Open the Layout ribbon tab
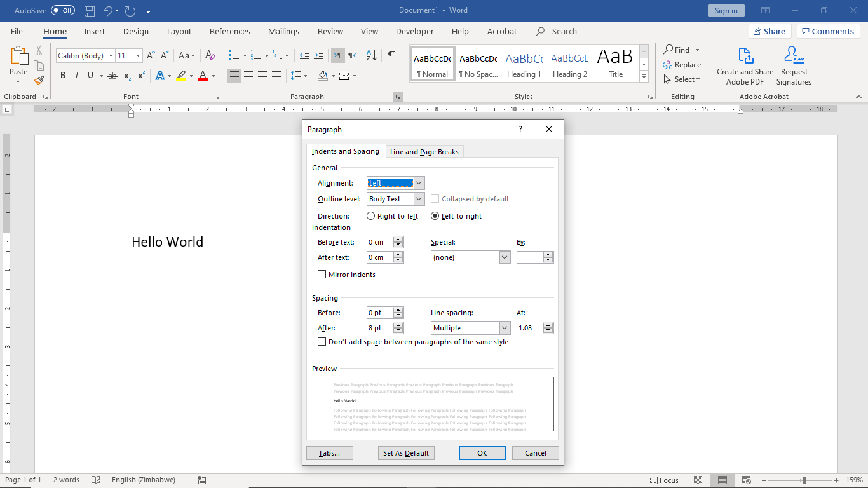 (179, 31)
